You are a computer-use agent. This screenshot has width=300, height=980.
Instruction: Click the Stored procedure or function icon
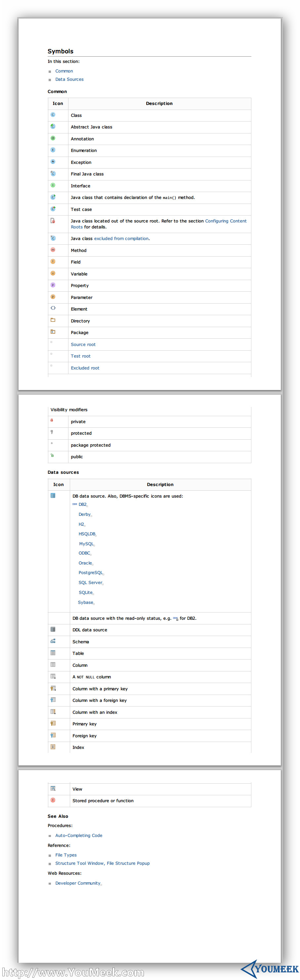[x=53, y=800]
